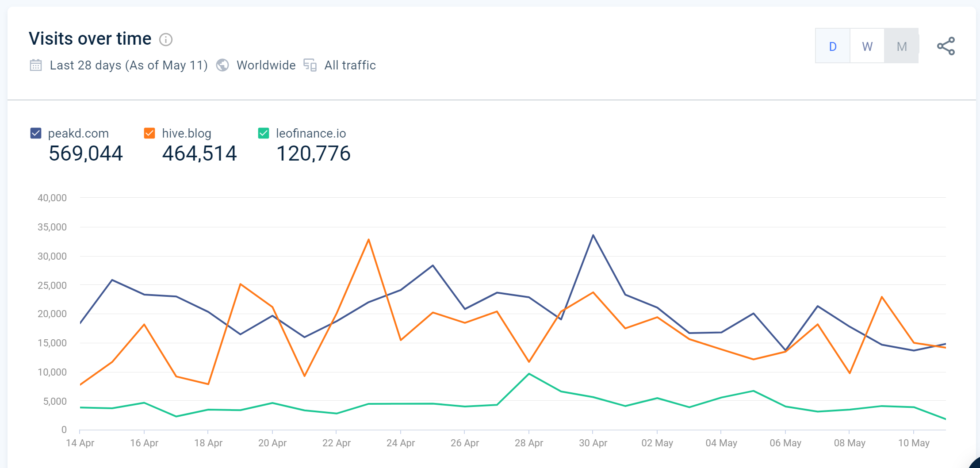This screenshot has height=468, width=980.
Task: Click the Last 28 days date text
Action: click(129, 65)
